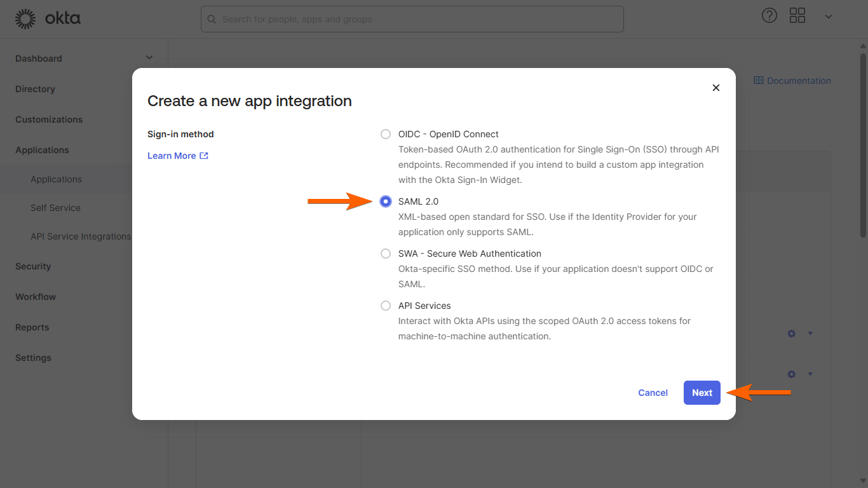Open the account dropdown chevron in header
Screen dimensions: 868x488
829,17
